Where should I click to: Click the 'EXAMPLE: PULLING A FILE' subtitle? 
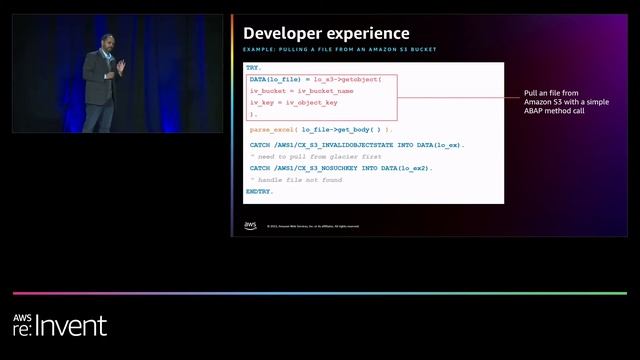[340, 49]
